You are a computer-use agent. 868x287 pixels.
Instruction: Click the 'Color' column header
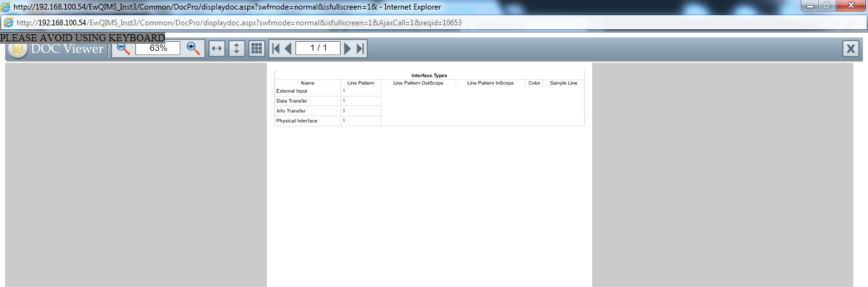pyautogui.click(x=534, y=83)
